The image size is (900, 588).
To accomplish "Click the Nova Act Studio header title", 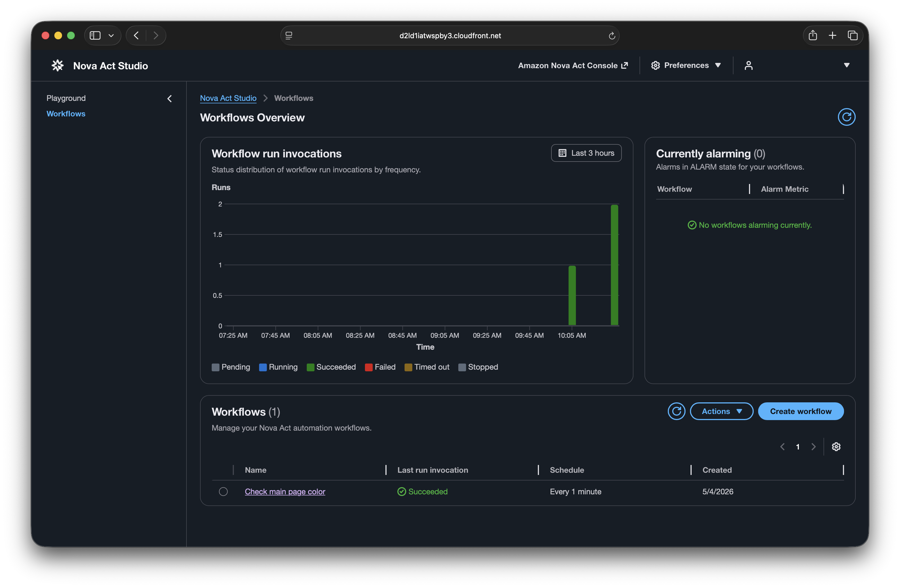I will pyautogui.click(x=110, y=65).
